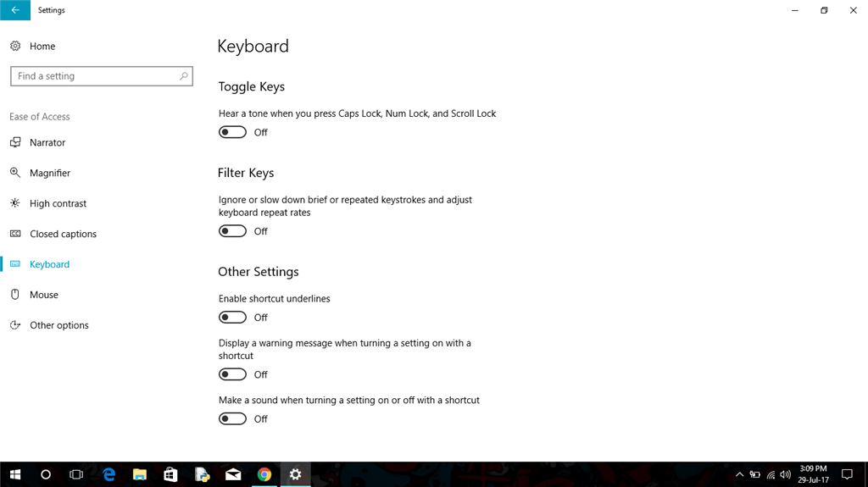
Task: Click the Mouse sidebar icon
Action: (15, 295)
